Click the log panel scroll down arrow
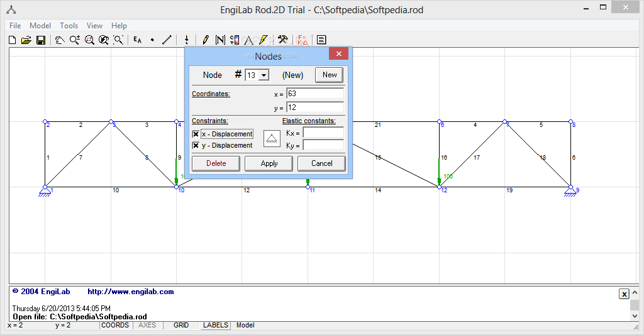 [635, 316]
